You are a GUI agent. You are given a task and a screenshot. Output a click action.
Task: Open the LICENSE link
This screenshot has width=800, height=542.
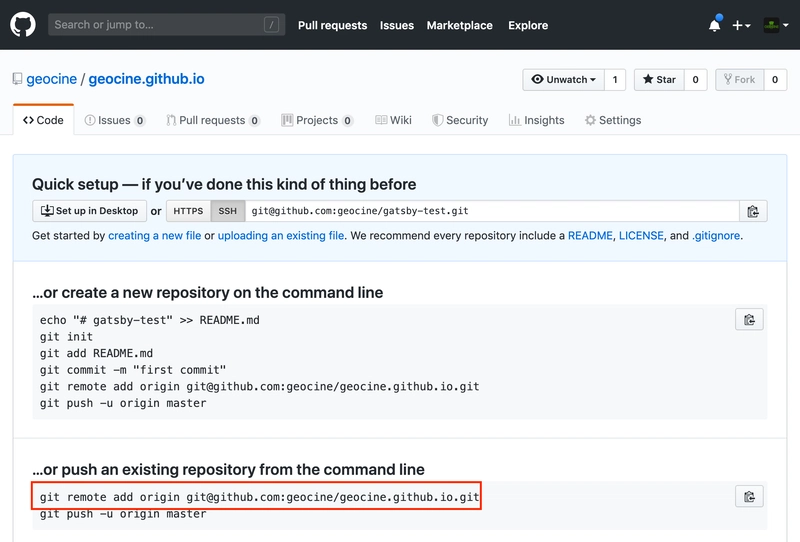click(641, 236)
